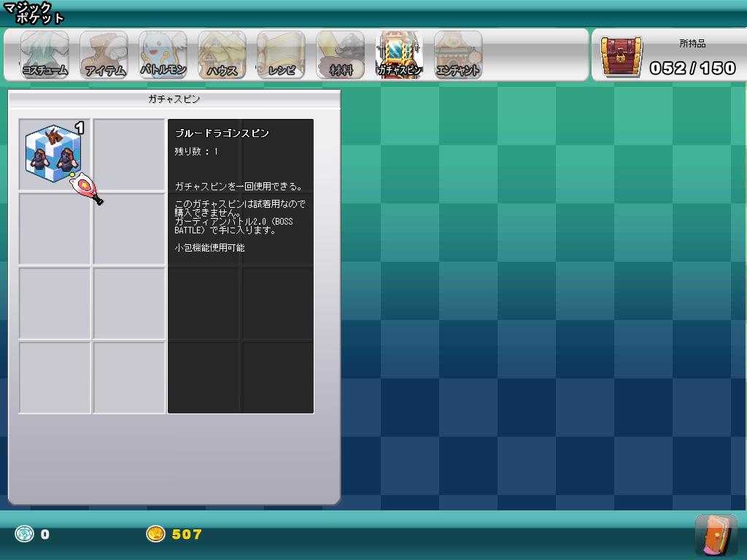Image resolution: width=747 pixels, height=560 pixels.
Task: Open the エンチャント (Enchant) category icon
Action: (x=458, y=55)
